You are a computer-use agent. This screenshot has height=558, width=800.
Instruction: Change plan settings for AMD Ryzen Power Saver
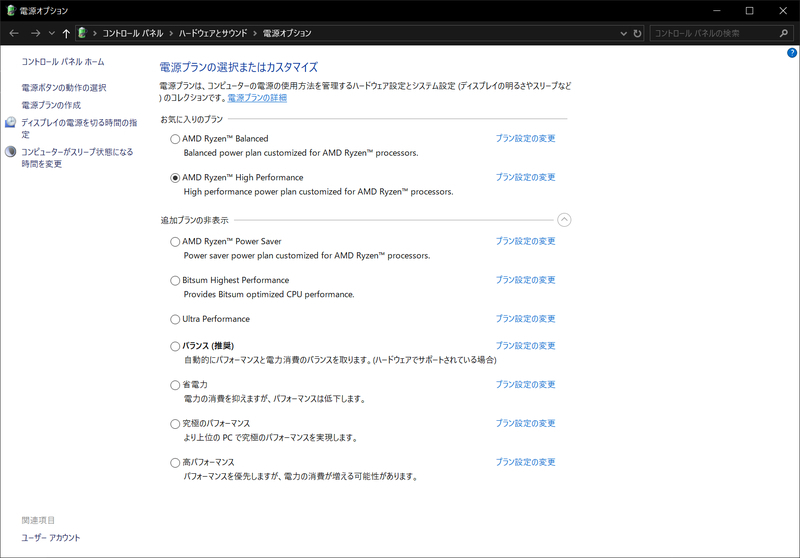coord(526,241)
